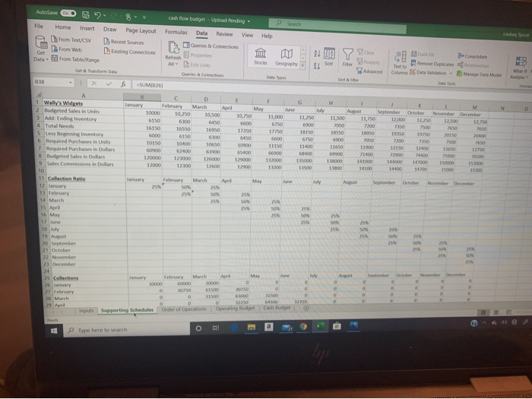Open the Data Validation dropdown arrow
The image size is (532, 399).
tap(451, 73)
